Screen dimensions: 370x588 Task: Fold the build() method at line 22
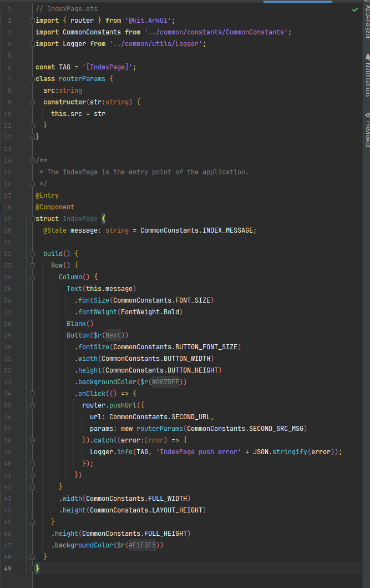tap(33, 254)
